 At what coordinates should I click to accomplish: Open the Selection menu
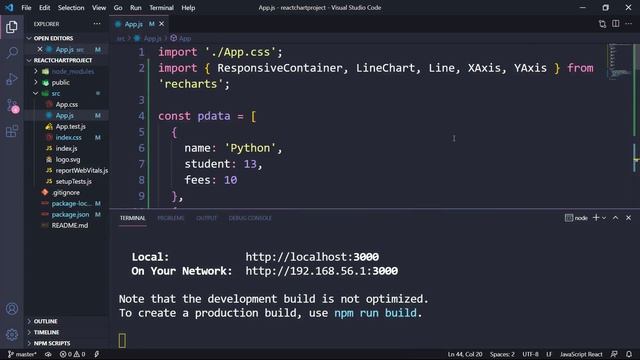tap(71, 7)
